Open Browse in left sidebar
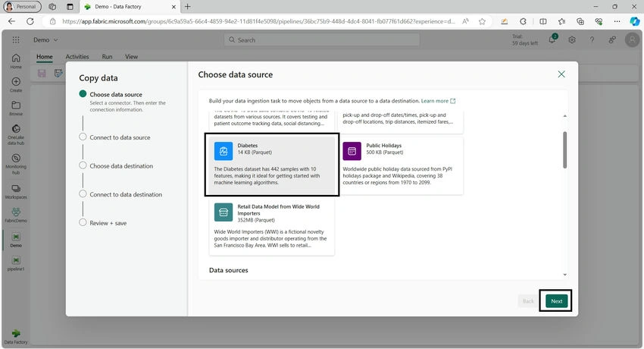The width and height of the screenshot is (644, 349). [16, 108]
